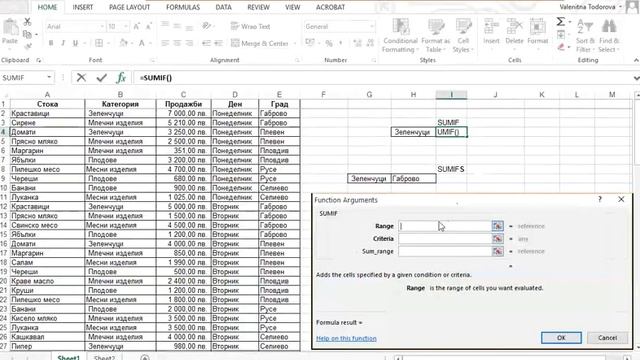Open the General number format dropdown
The width and height of the screenshot is (640, 360).
click(371, 27)
